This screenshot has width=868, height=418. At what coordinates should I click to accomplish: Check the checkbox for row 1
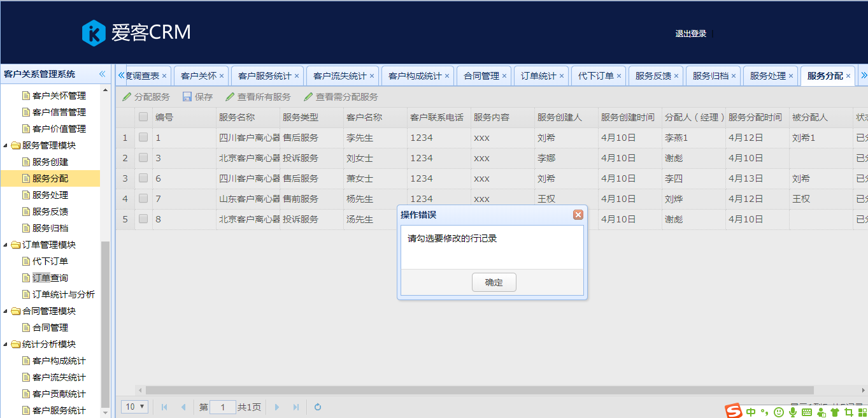pyautogui.click(x=143, y=138)
